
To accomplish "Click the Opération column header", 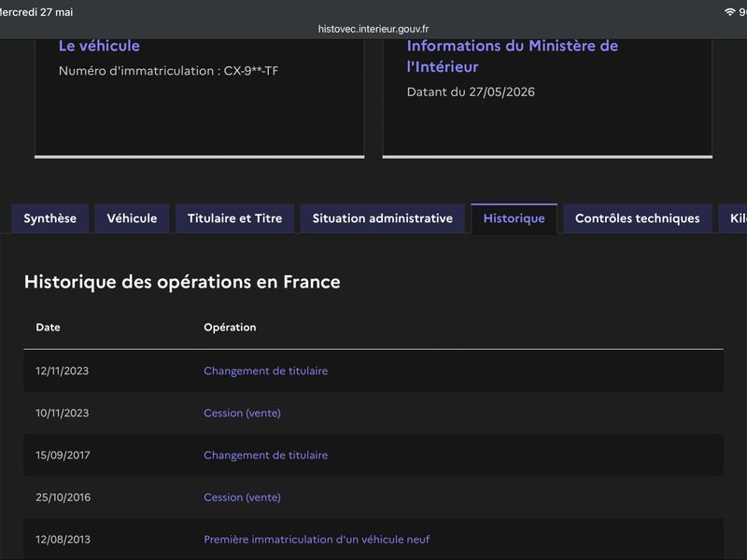I will click(x=230, y=328).
